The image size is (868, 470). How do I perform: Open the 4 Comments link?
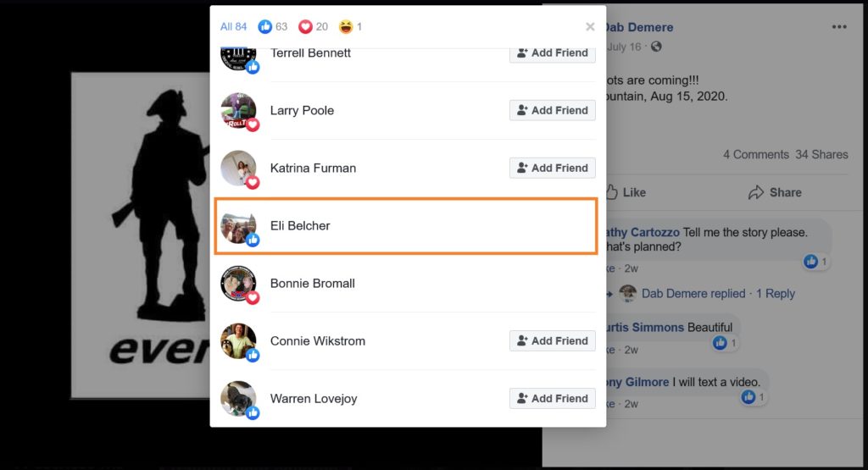coord(755,154)
